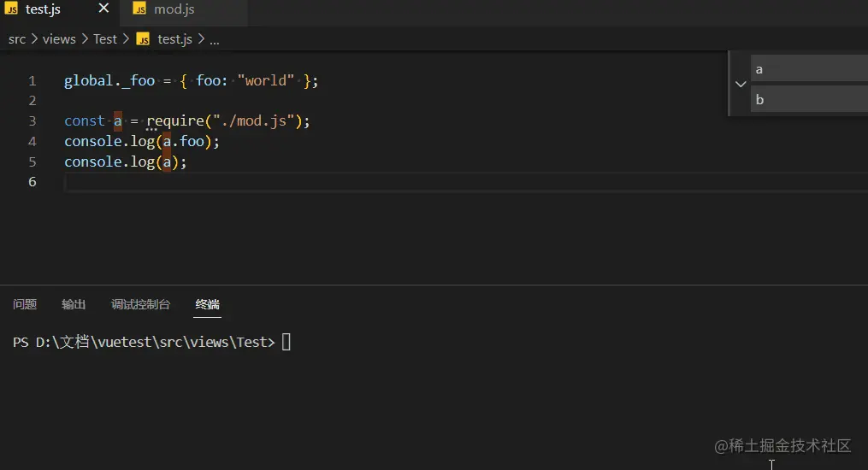Expand the breadcrumb ellipsis symbol list
The width and height of the screenshot is (868, 470).
[x=215, y=38]
